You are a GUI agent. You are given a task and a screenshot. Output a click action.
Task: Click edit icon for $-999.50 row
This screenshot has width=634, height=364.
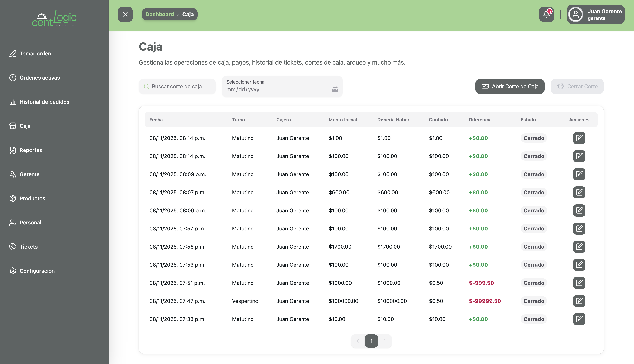pos(579,283)
